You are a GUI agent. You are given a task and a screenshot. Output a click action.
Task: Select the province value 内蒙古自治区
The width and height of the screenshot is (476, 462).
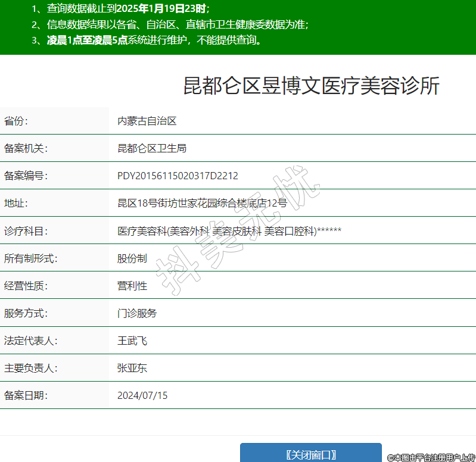(x=147, y=121)
